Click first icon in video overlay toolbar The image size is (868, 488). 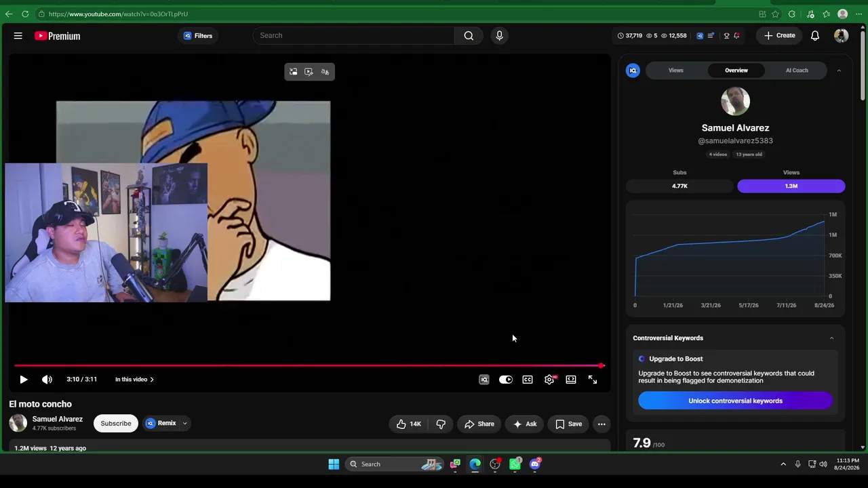(x=293, y=72)
